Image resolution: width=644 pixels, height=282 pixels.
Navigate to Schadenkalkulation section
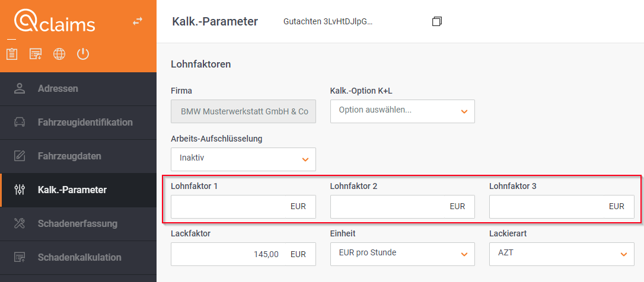78,257
